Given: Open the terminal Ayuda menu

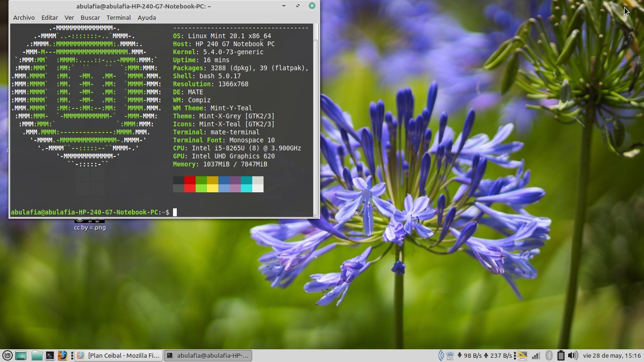Looking at the screenshot, I should [x=147, y=17].
